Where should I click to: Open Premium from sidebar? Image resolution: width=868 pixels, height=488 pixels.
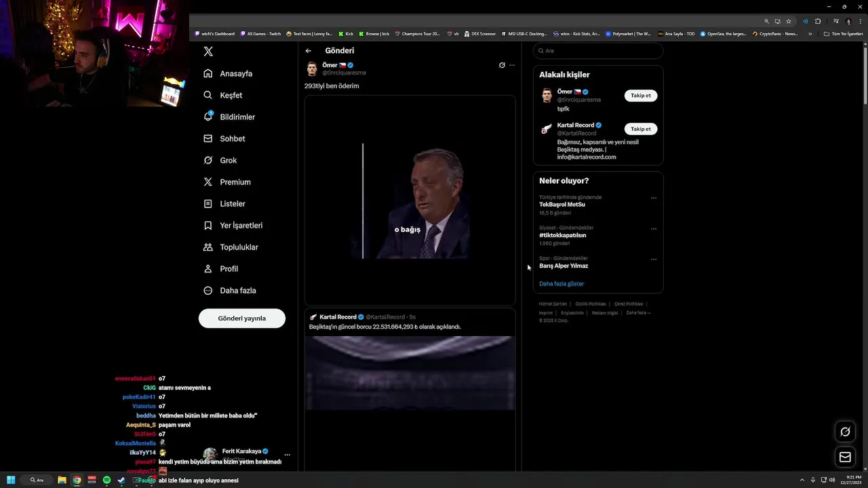[226, 182]
